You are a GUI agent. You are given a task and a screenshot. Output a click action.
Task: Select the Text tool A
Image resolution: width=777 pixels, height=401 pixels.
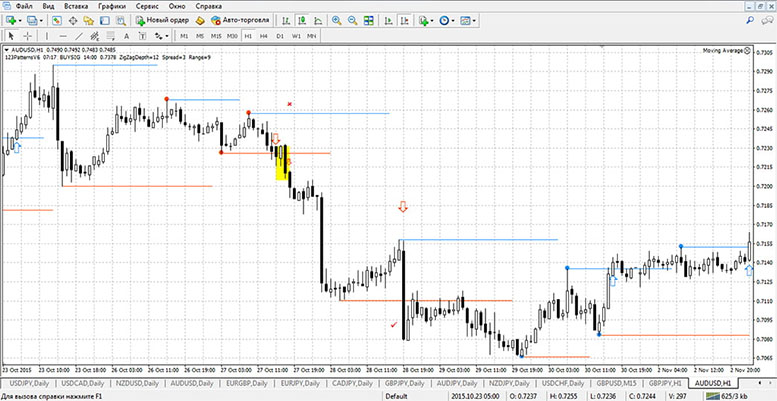coord(126,36)
